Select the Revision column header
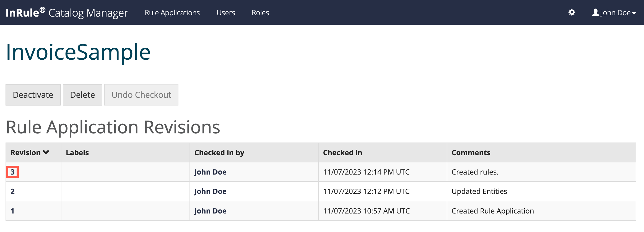644x232 pixels. click(25, 153)
